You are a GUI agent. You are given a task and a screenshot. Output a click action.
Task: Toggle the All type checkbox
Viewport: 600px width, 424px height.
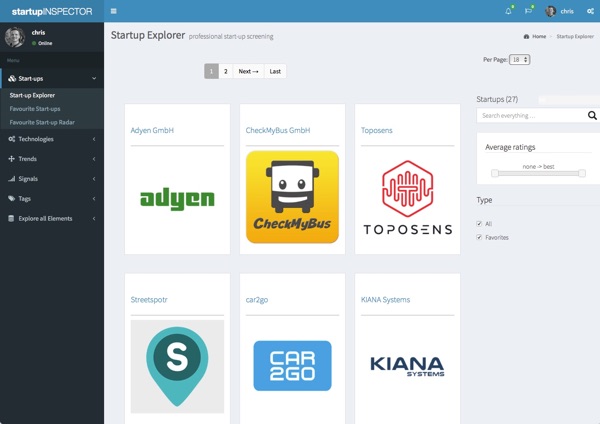[479, 224]
